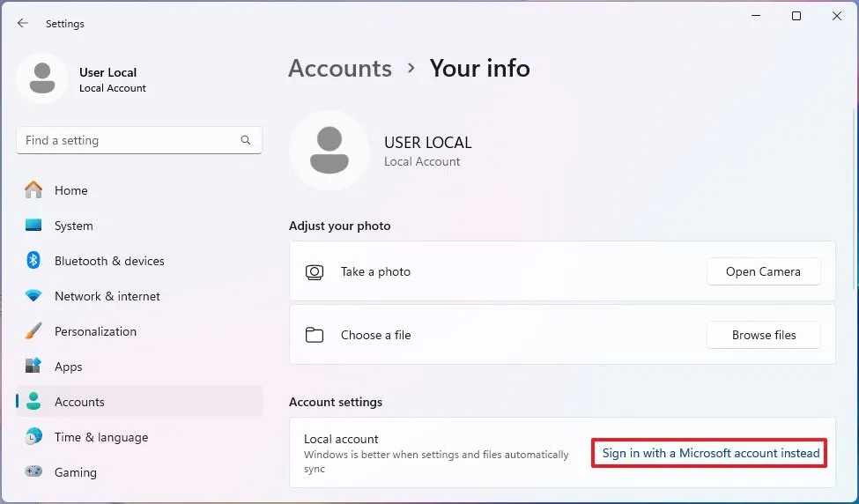Viewport: 859px width, 504px height.
Task: Click the Gaming controller icon
Action: click(33, 471)
